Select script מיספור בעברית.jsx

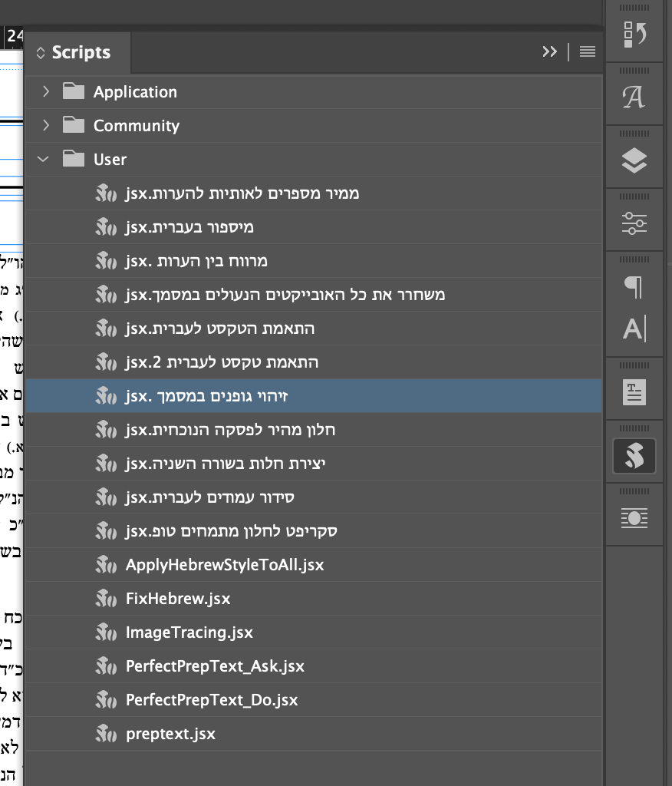pyautogui.click(x=314, y=227)
